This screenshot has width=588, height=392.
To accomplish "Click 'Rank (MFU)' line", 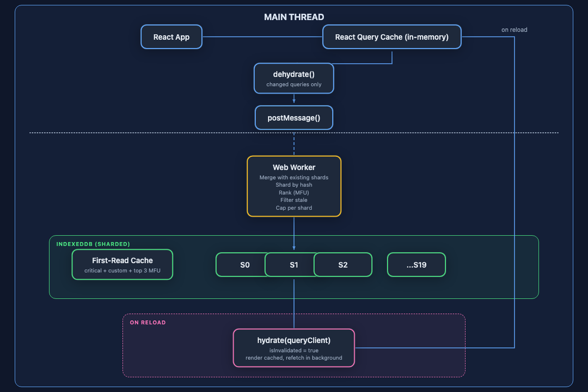I will 293,192.
